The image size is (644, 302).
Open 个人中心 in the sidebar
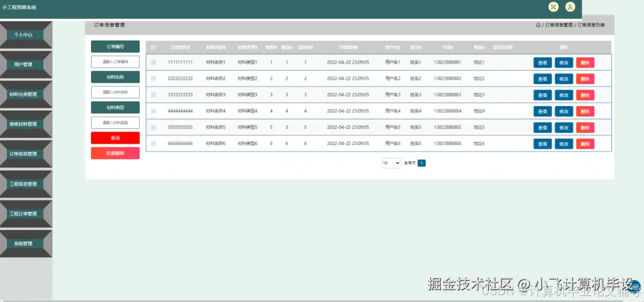(25, 35)
